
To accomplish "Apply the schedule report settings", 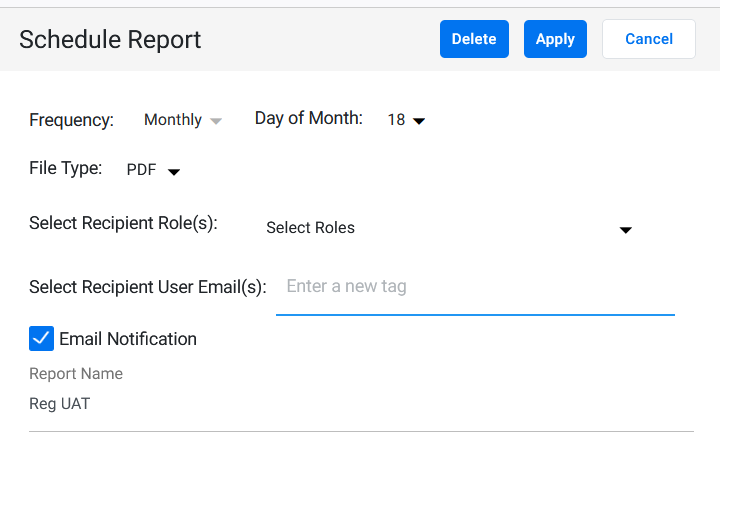I will (x=555, y=39).
